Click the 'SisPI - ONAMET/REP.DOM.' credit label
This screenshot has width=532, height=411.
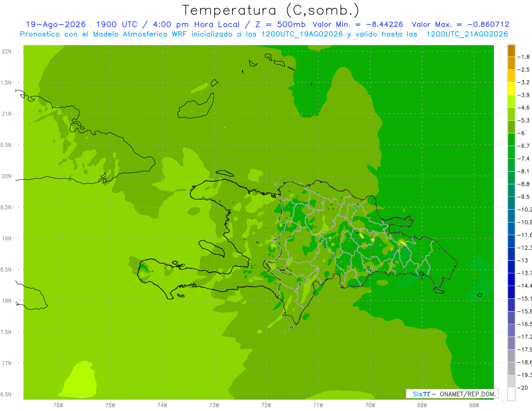pyautogui.click(x=453, y=394)
